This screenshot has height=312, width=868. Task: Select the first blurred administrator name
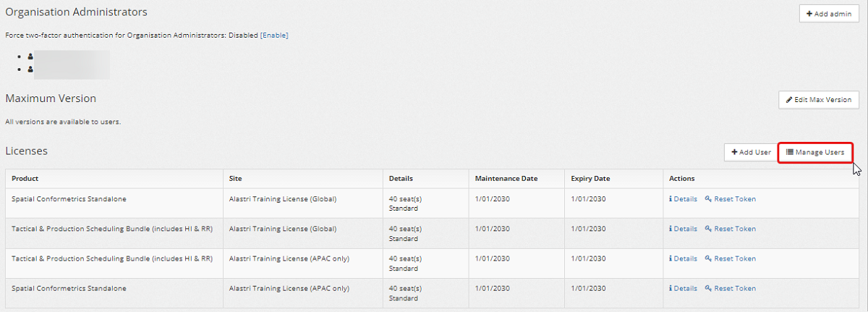pos(71,56)
